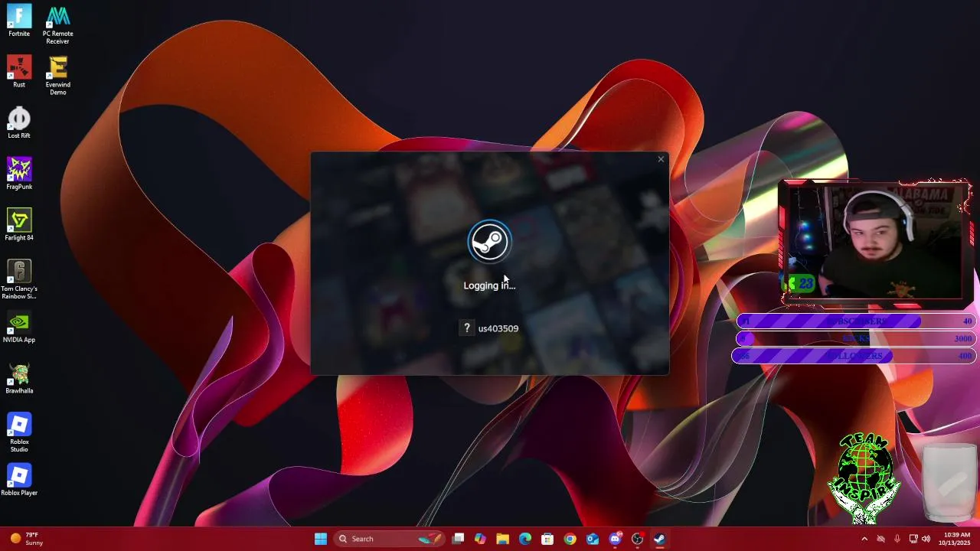980x551 pixels.
Task: Click the Roblox Studio desktop shortcut
Action: 19,432
